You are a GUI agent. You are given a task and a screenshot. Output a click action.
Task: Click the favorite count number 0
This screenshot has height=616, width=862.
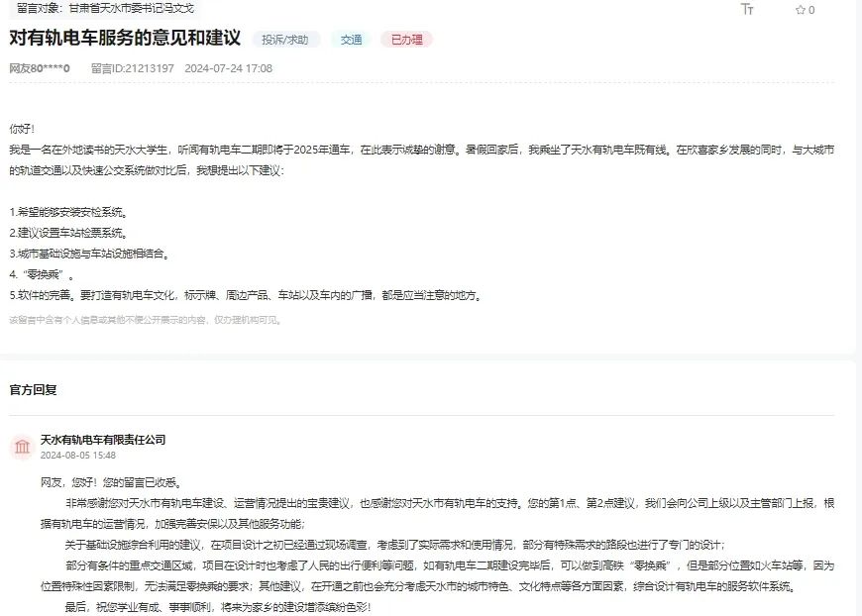(810, 9)
